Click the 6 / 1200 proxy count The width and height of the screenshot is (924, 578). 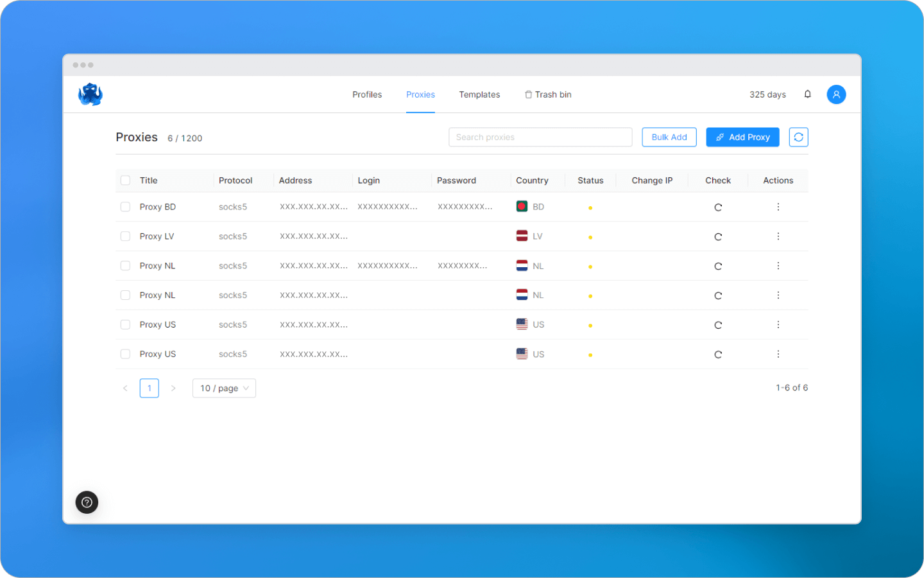coord(185,138)
